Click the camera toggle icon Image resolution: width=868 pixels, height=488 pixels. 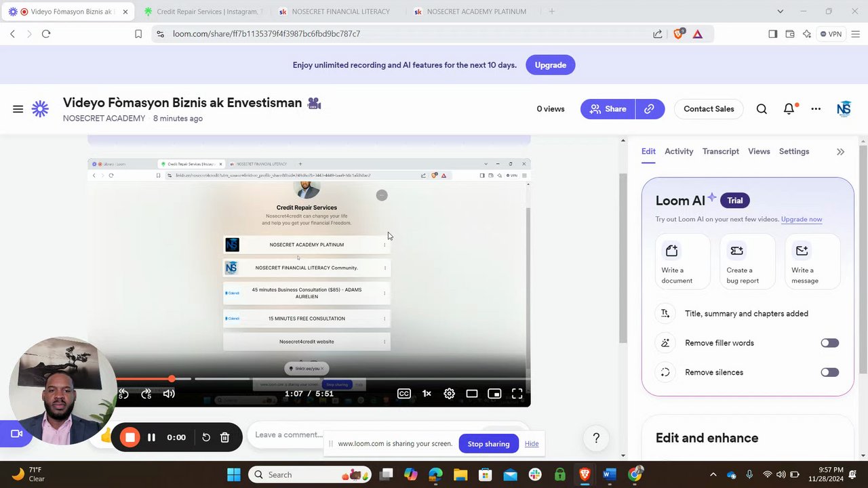16,434
